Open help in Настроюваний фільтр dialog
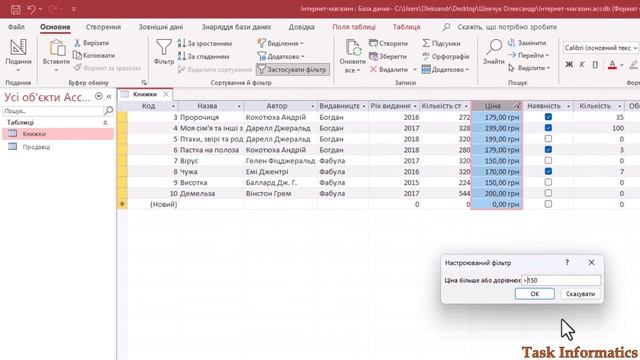 coord(567,262)
